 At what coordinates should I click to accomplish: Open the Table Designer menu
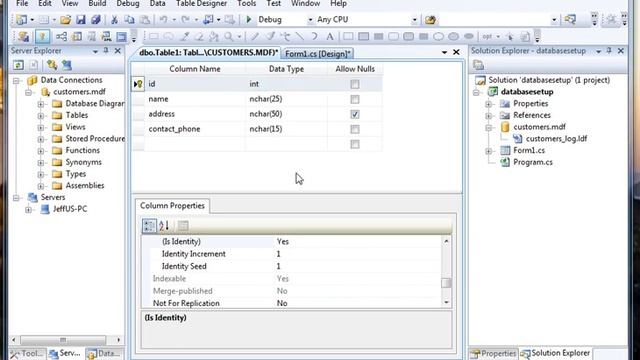point(201,4)
